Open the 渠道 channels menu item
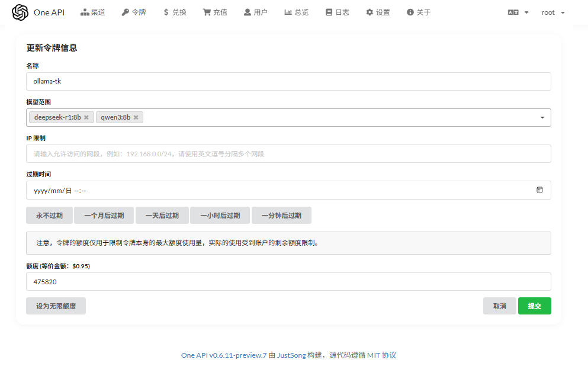Viewport: 588px width, 366px height. click(92, 12)
